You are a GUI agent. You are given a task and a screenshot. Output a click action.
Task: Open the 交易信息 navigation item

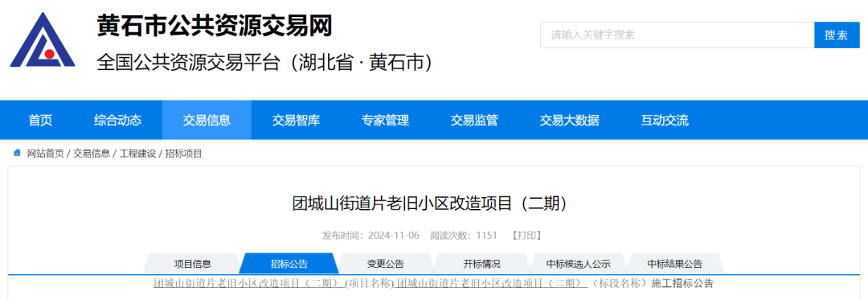[x=207, y=120]
